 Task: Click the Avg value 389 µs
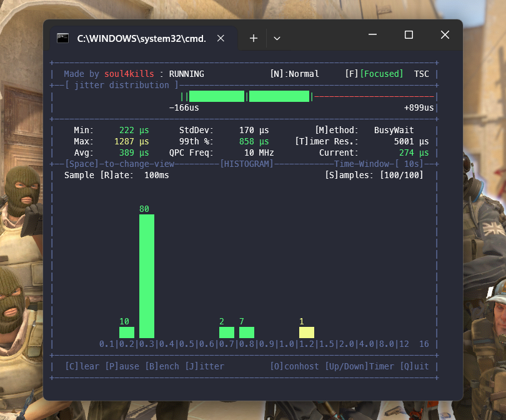coord(134,152)
